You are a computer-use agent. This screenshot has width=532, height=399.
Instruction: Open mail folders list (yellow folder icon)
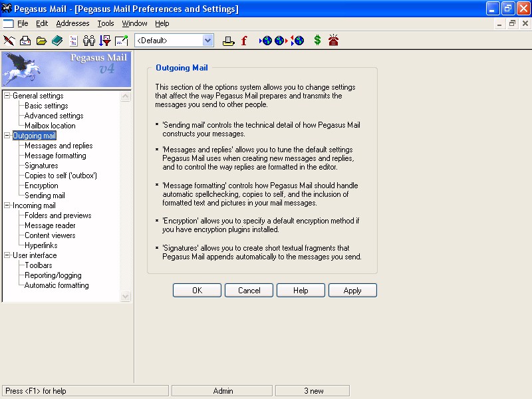[x=41, y=41]
